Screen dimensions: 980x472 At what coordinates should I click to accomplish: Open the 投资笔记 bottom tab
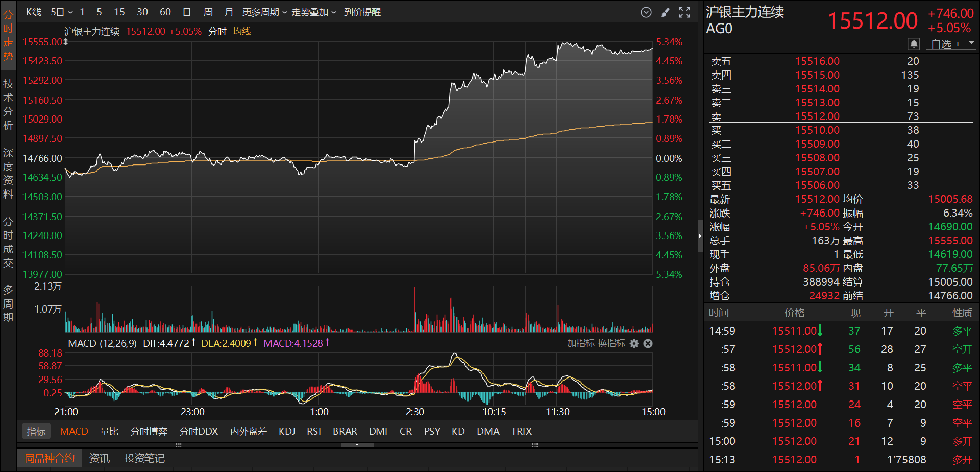coord(144,458)
